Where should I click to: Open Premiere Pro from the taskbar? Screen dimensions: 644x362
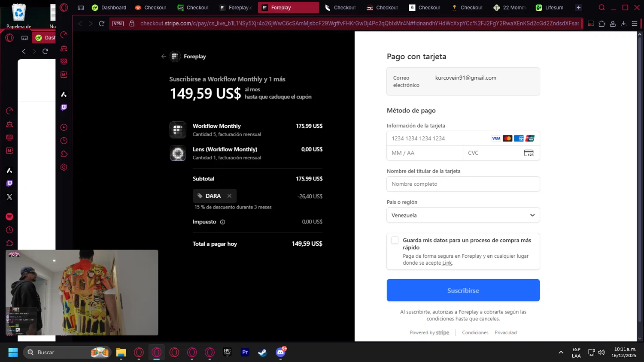pyautogui.click(x=245, y=352)
